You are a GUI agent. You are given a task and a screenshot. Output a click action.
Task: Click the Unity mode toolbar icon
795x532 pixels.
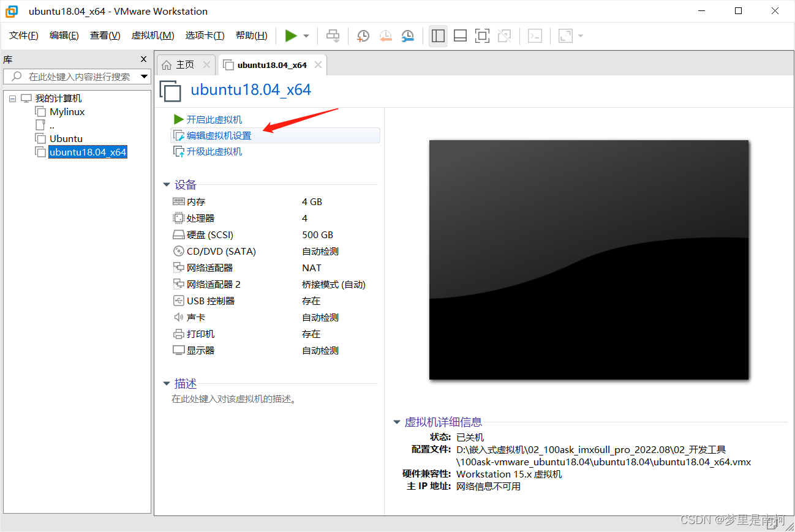504,36
